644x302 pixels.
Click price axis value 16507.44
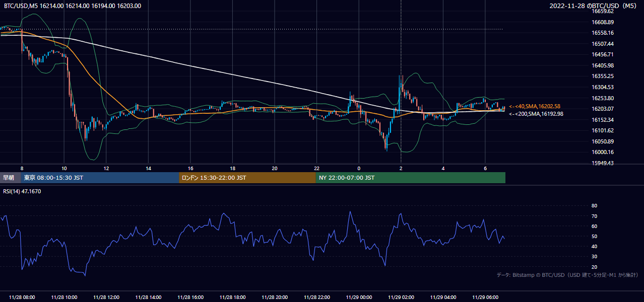tap(604, 44)
